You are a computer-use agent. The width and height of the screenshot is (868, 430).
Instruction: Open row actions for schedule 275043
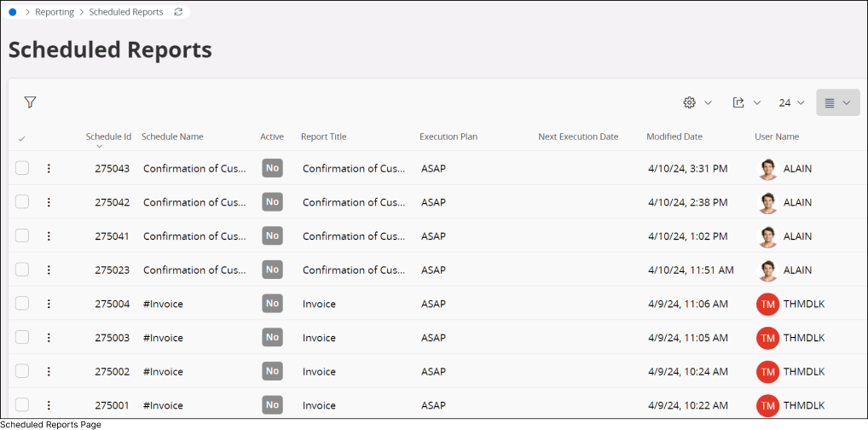tap(49, 168)
